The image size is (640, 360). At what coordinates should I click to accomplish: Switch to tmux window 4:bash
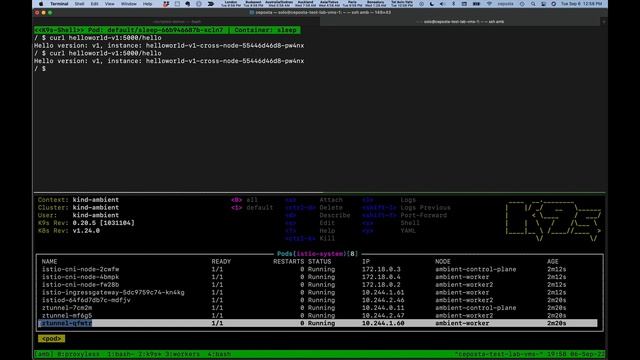point(219,354)
